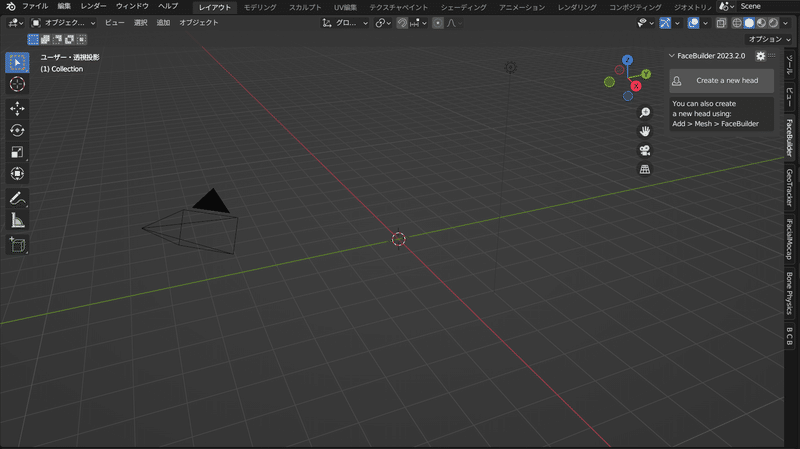Screen dimensions: 800x449
Task: Set selection mode to invert
Action: pos(69,39)
